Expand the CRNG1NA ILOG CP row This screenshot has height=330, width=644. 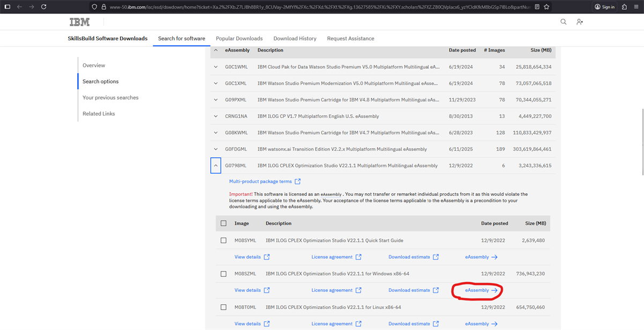tap(216, 116)
